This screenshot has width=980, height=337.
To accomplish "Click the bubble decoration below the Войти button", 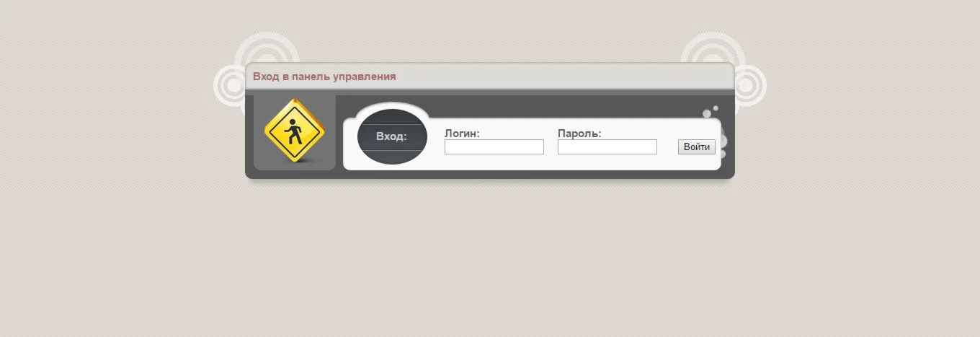I will [x=721, y=154].
